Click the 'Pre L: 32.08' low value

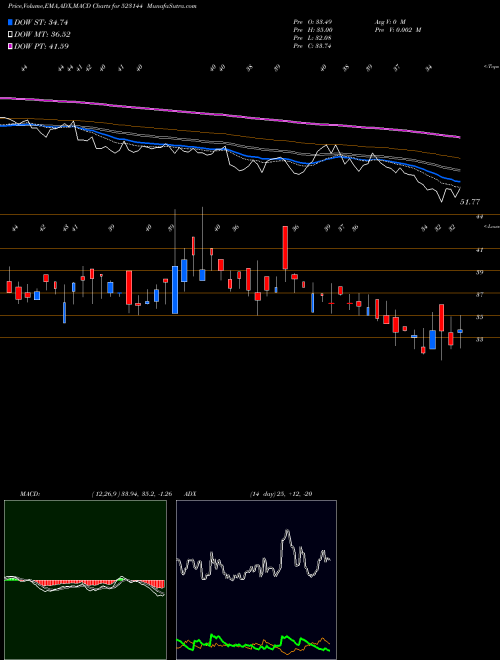point(312,38)
